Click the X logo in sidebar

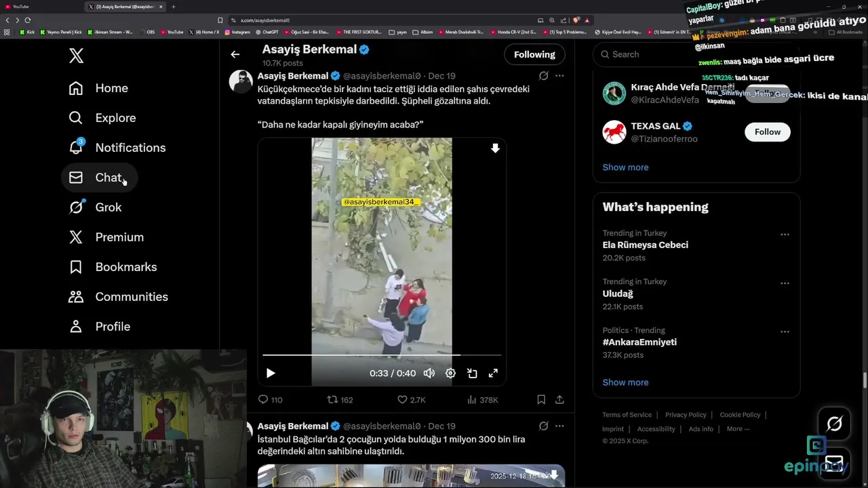(76, 56)
